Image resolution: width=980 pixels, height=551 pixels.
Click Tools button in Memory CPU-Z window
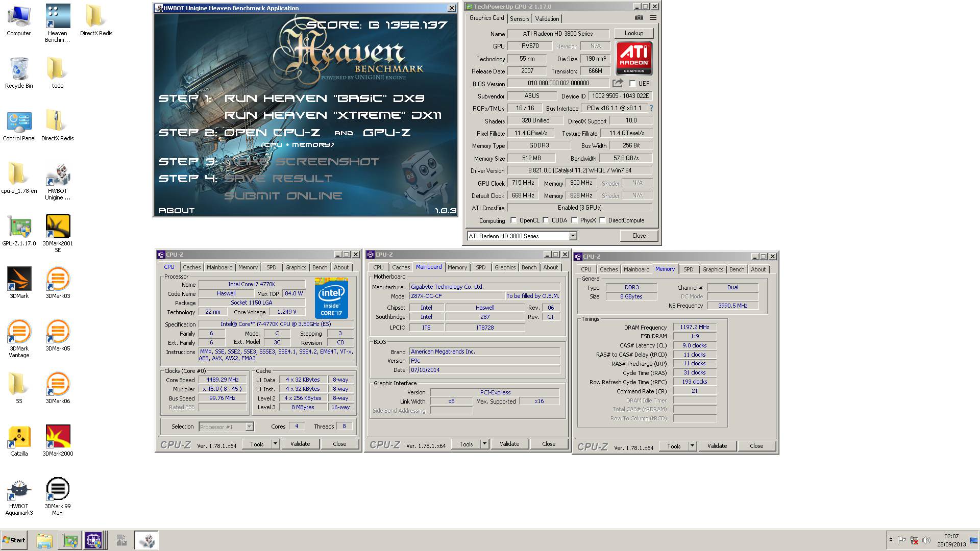(x=674, y=446)
